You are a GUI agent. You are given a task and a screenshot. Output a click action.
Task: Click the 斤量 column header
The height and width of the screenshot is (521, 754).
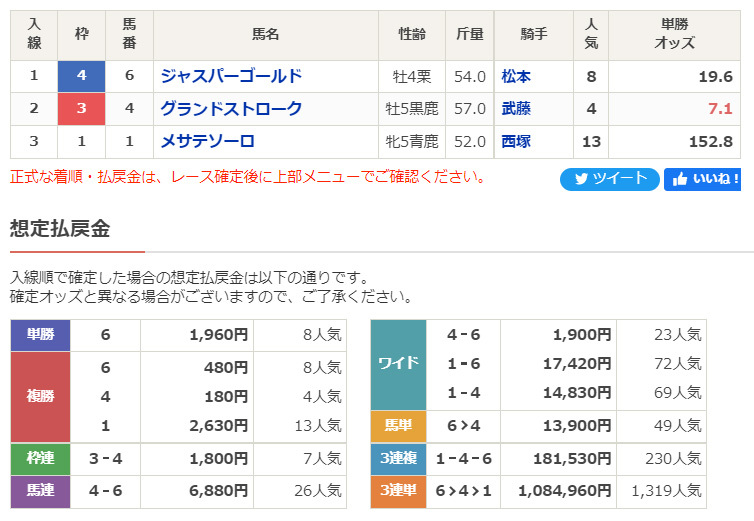[x=470, y=34]
